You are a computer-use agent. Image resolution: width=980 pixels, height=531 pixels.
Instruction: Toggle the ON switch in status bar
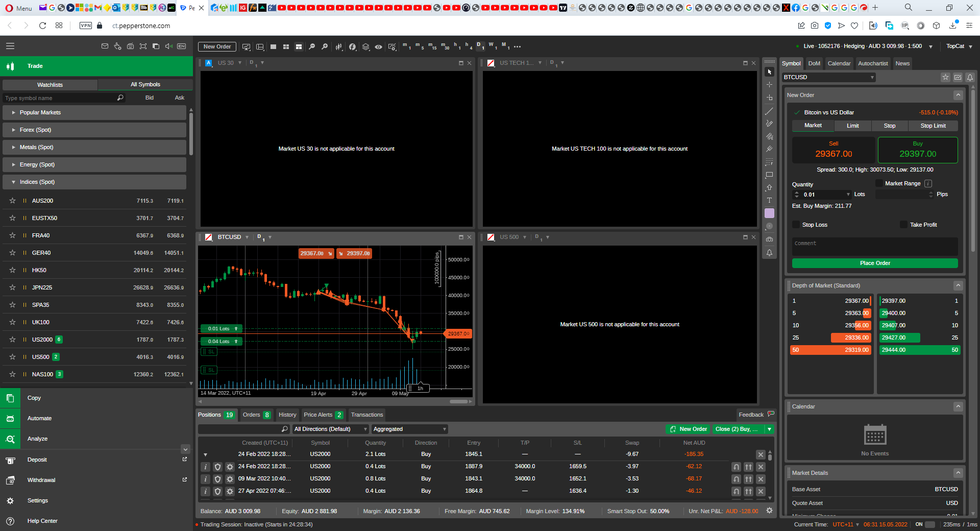tap(930, 524)
